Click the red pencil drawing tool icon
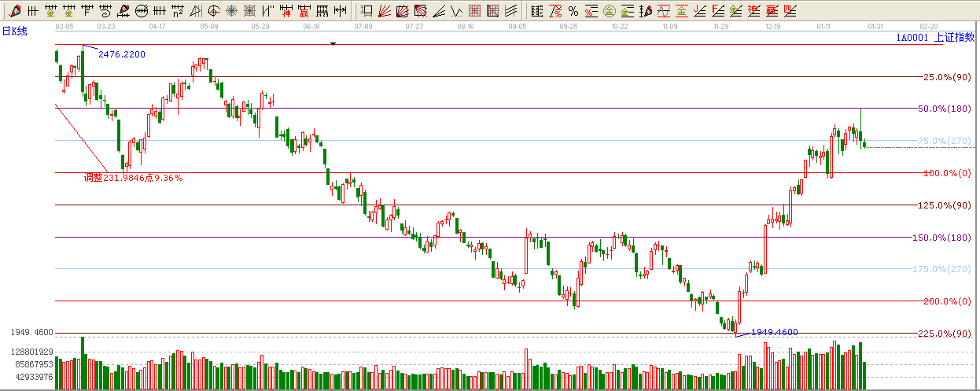The width and height of the screenshot is (980, 391). click(15, 11)
